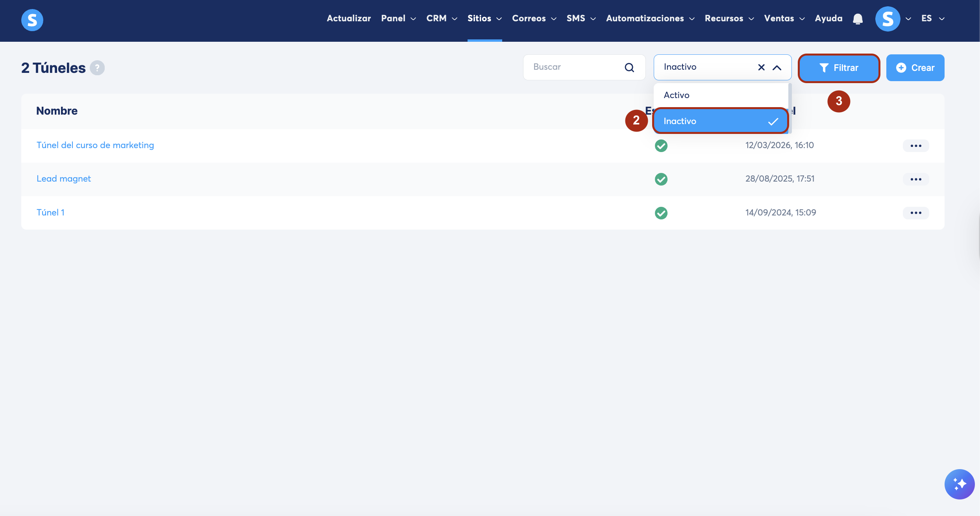980x516 pixels.
Task: Click the search magnifier icon
Action: click(629, 67)
